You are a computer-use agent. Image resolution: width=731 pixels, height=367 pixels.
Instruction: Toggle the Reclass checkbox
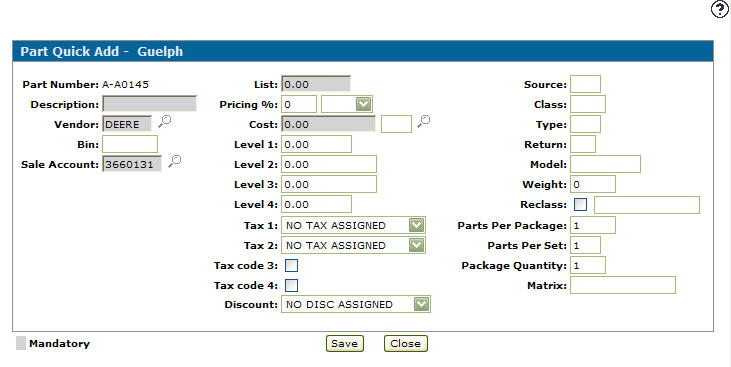[x=580, y=205]
